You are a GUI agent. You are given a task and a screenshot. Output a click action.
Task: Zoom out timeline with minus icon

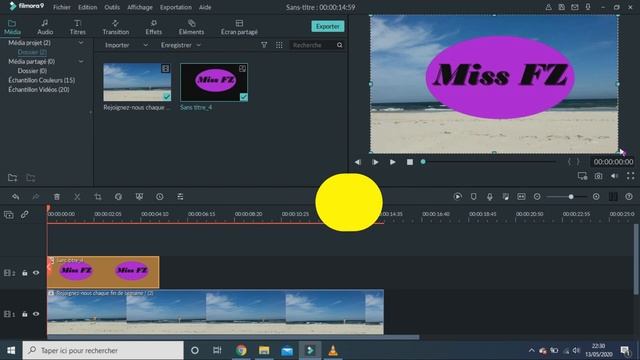click(x=537, y=197)
